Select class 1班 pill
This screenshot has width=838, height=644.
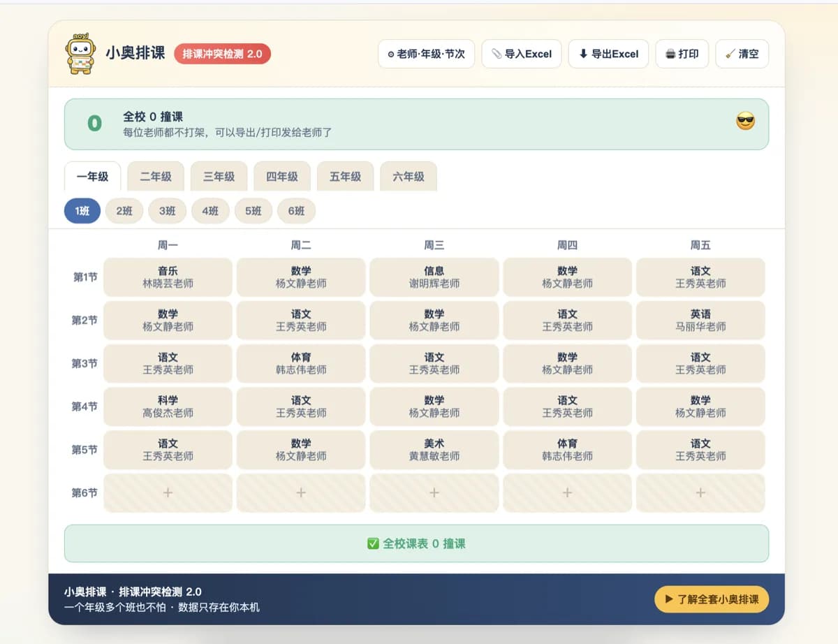point(82,211)
